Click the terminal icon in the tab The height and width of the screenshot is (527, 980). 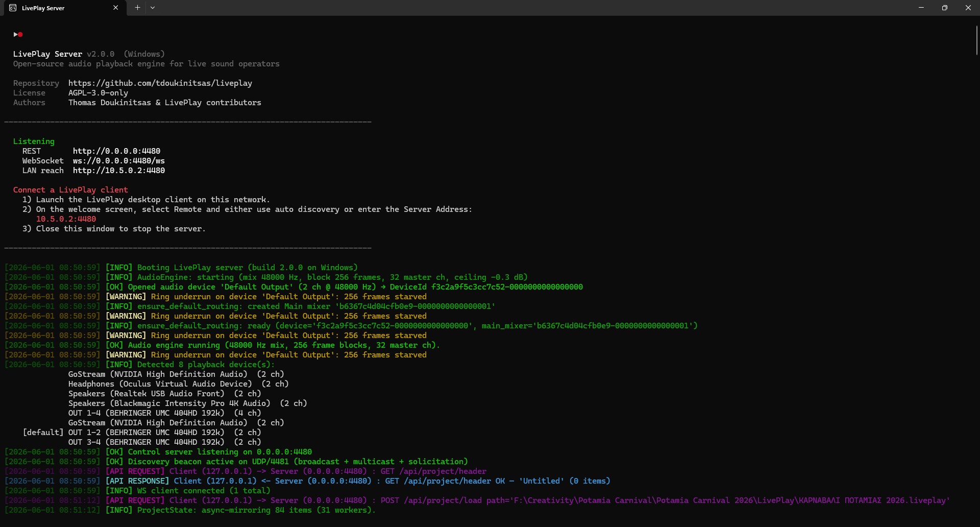pyautogui.click(x=13, y=8)
